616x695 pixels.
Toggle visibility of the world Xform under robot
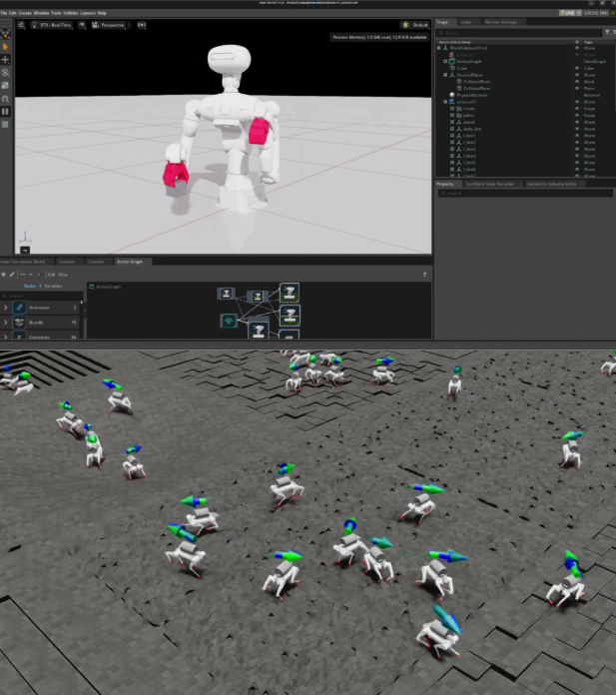tap(577, 122)
